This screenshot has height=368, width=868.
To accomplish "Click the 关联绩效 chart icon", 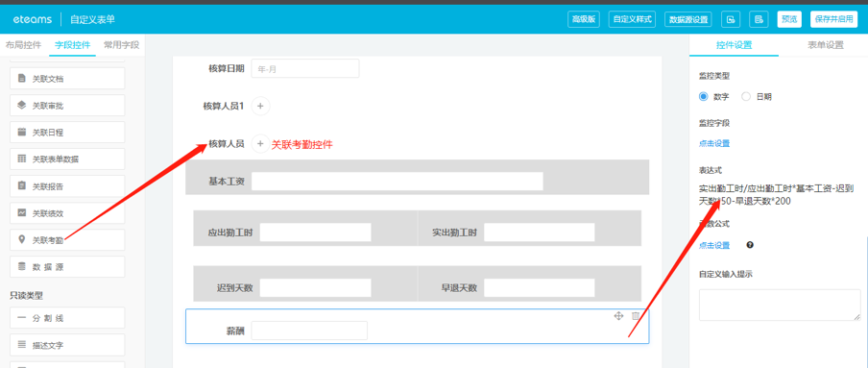I will point(21,212).
